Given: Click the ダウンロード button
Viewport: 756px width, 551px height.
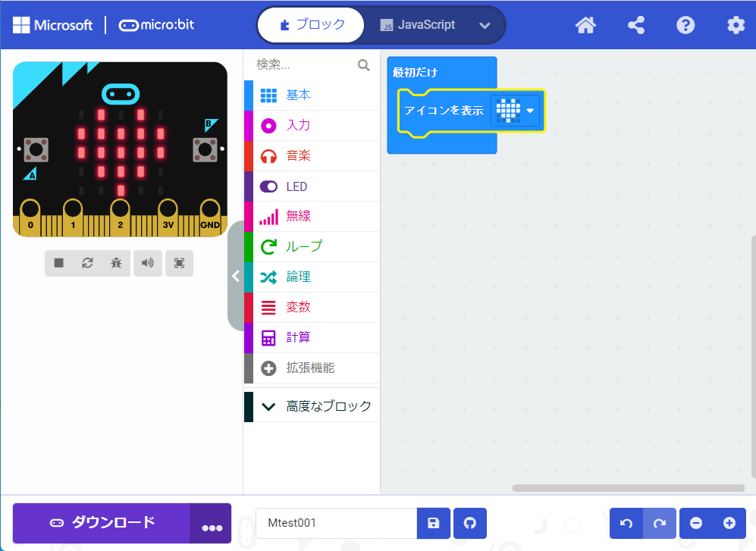Looking at the screenshot, I should pos(102,523).
